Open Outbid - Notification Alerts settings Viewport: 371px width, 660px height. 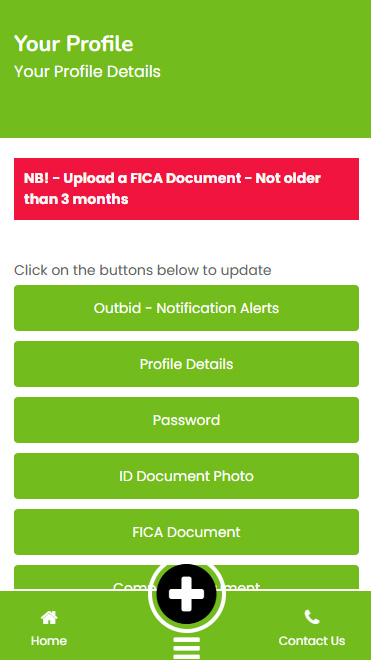tap(186, 308)
